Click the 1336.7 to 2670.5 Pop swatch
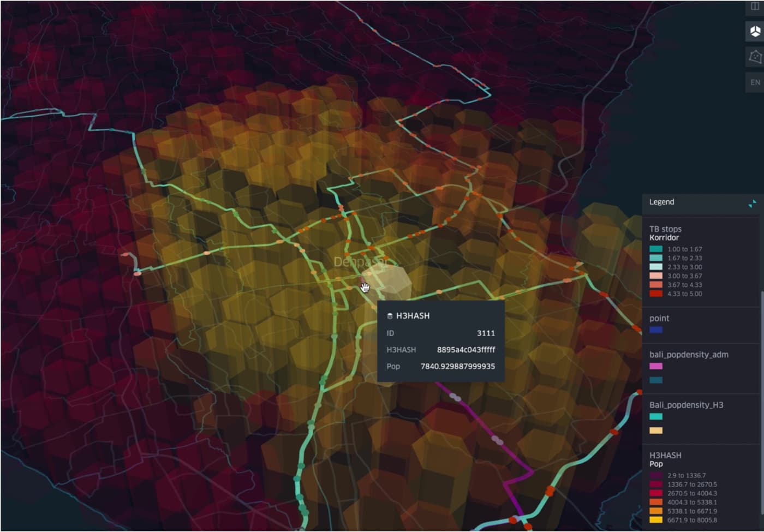 [656, 485]
